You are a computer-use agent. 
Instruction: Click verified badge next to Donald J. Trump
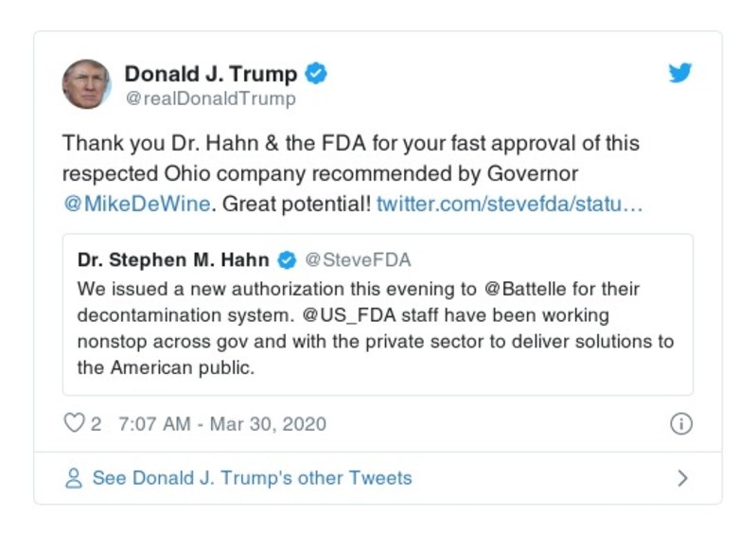[x=317, y=74]
